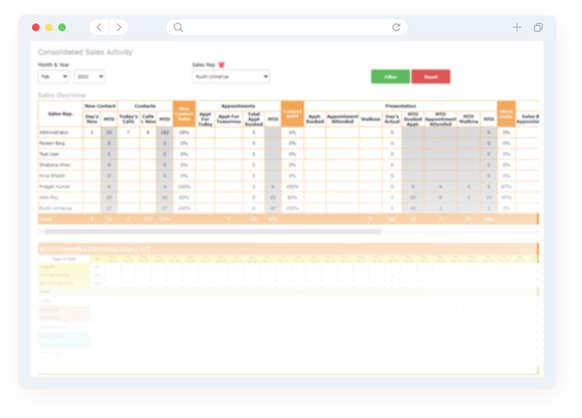Click the red icon beside Sales Rep label
Image resolution: width=582 pixels, height=418 pixels.
pyautogui.click(x=222, y=65)
